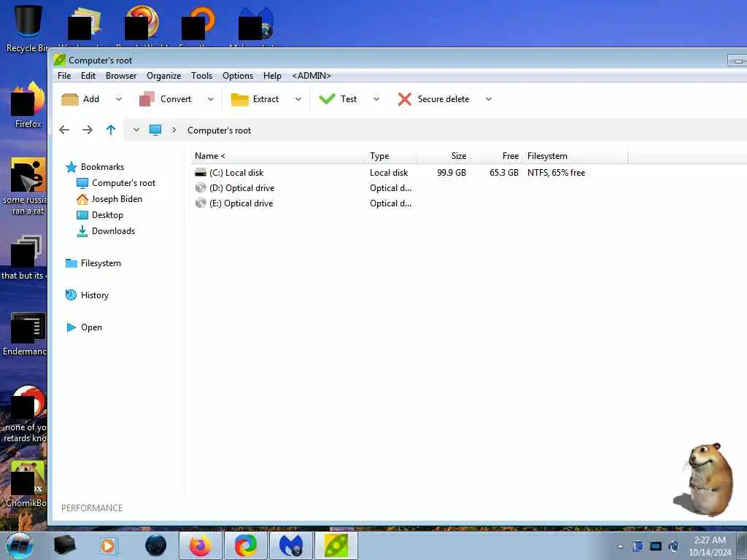
Task: Open the Options menu
Action: tap(238, 76)
